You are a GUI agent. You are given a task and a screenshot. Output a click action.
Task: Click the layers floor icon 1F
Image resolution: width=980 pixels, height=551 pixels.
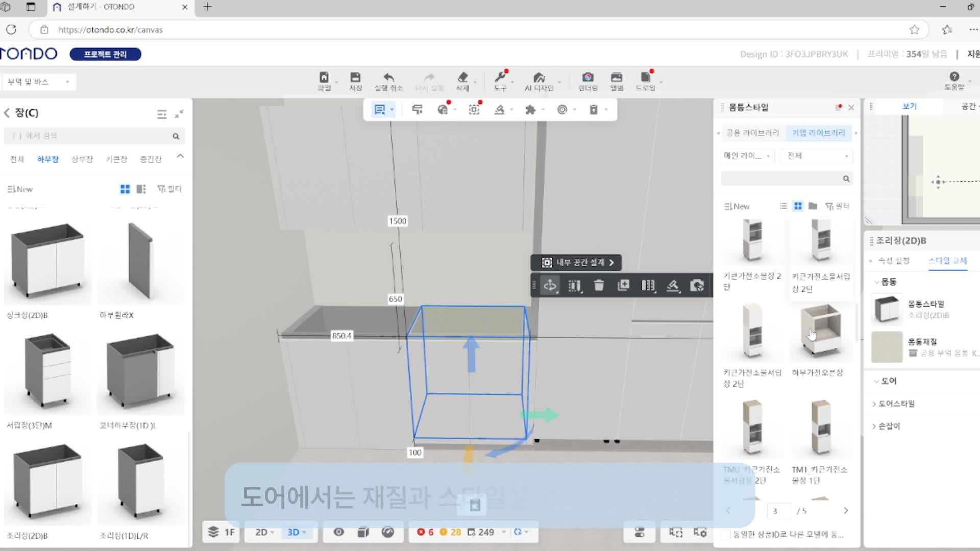222,532
